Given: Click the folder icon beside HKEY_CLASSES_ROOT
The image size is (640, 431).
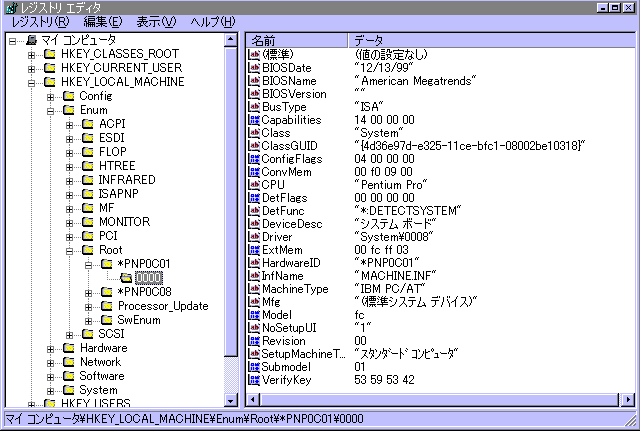Looking at the screenshot, I should coord(50,53).
